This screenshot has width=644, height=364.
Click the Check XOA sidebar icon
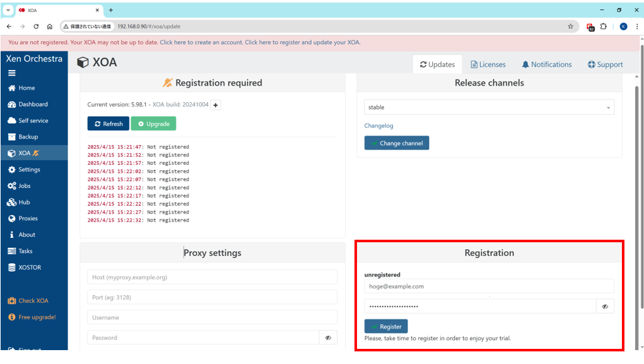[x=12, y=301]
